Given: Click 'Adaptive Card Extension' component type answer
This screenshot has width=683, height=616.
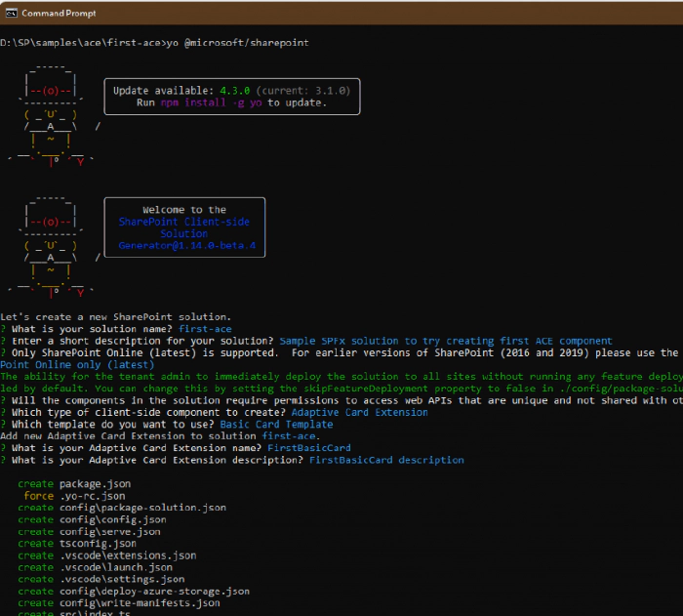Looking at the screenshot, I should click(x=359, y=412).
